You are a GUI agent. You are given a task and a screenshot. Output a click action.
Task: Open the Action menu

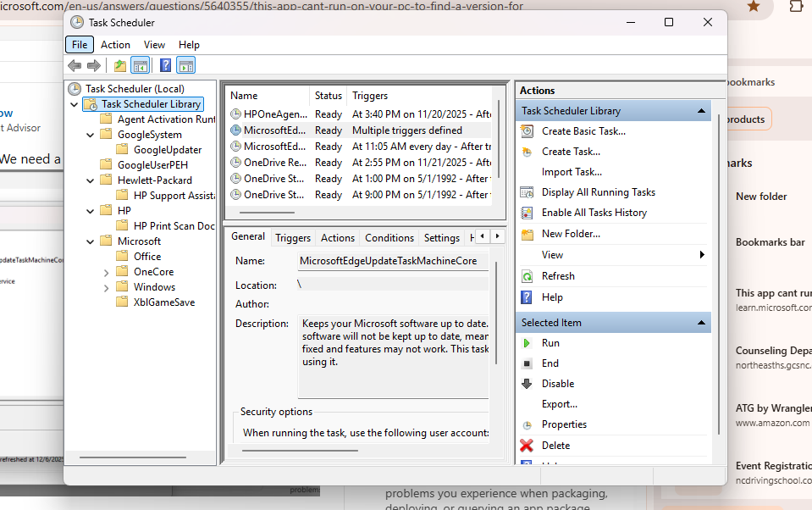tap(115, 45)
